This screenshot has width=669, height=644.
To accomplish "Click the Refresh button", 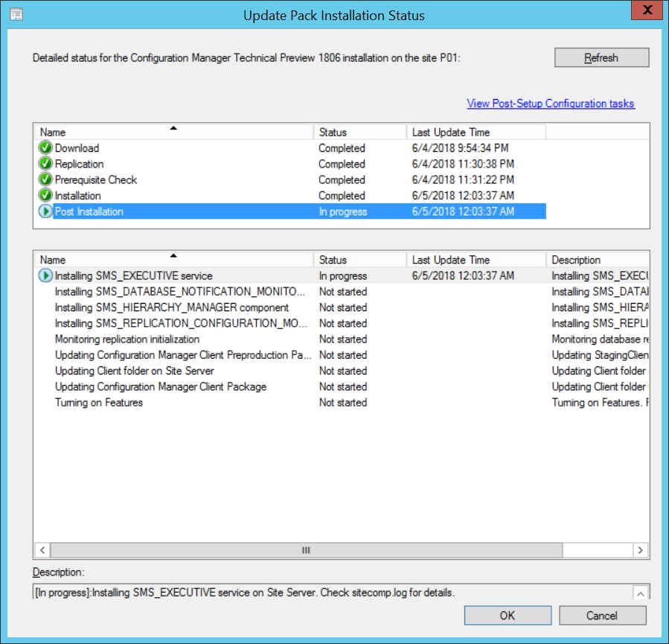I will click(601, 57).
